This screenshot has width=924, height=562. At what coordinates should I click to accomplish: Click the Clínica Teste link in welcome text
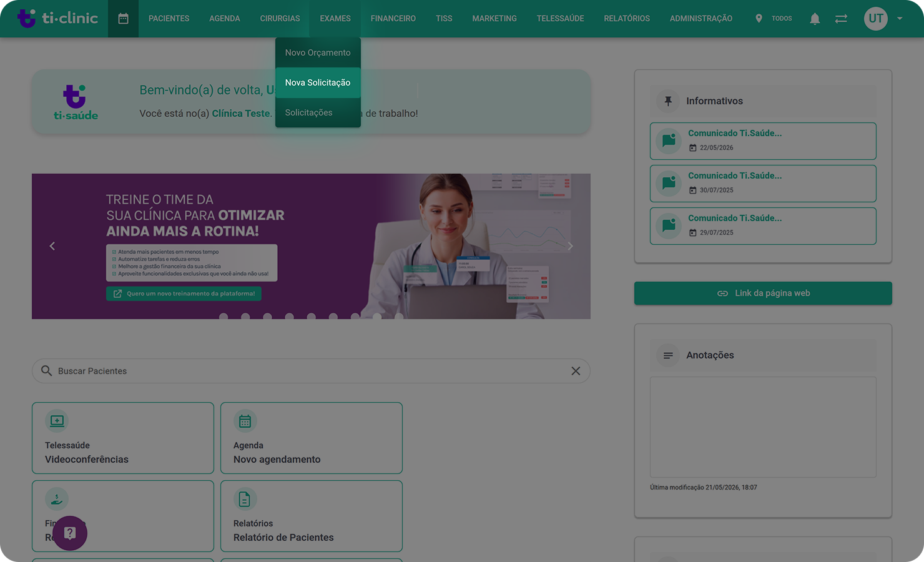241,114
